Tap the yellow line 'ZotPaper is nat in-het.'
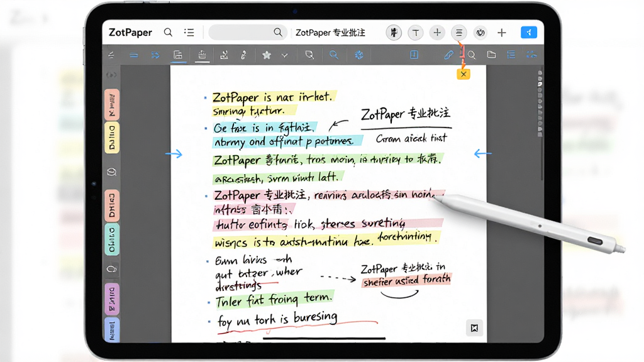This screenshot has height=362, width=644. pyautogui.click(x=274, y=97)
